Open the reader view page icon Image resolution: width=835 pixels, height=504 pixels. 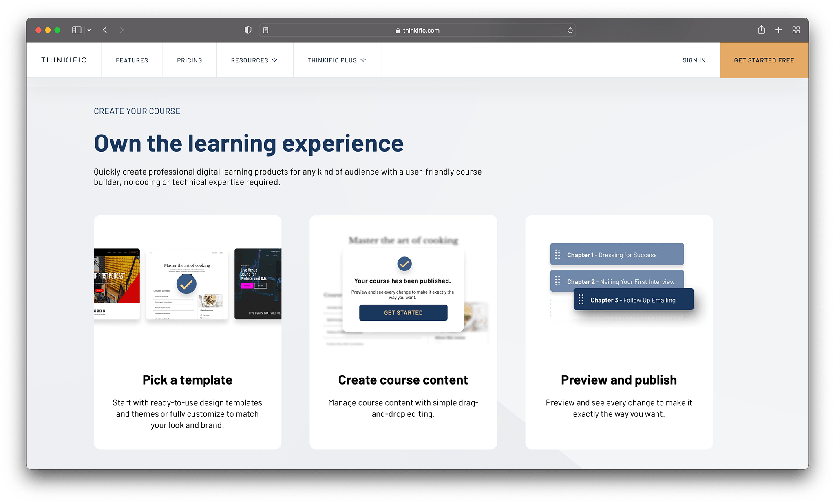266,30
